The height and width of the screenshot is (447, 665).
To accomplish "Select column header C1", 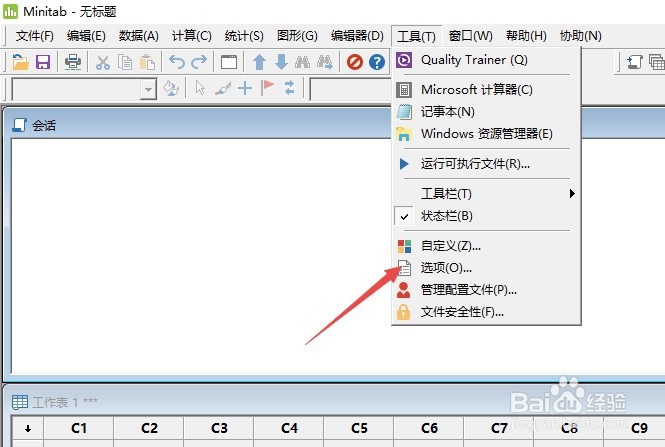I will coord(79,428).
